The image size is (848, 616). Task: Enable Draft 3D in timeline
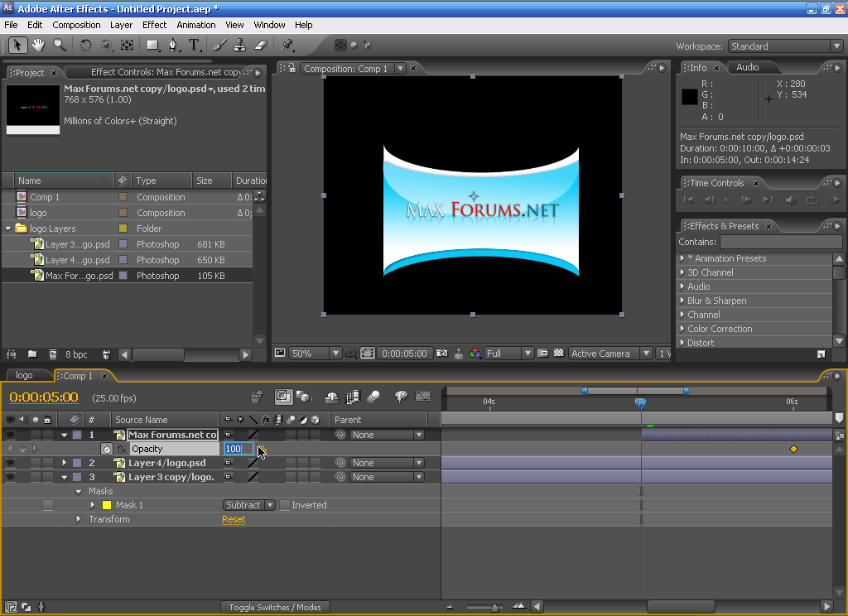pos(304,397)
